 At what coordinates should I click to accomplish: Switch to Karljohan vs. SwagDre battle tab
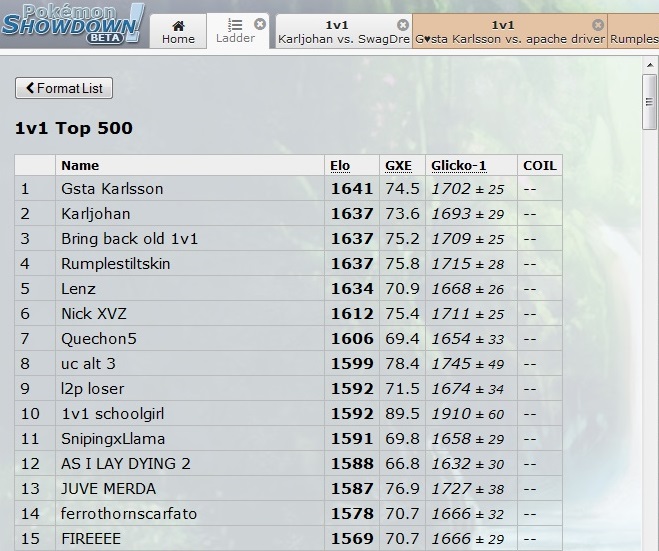tap(337, 32)
